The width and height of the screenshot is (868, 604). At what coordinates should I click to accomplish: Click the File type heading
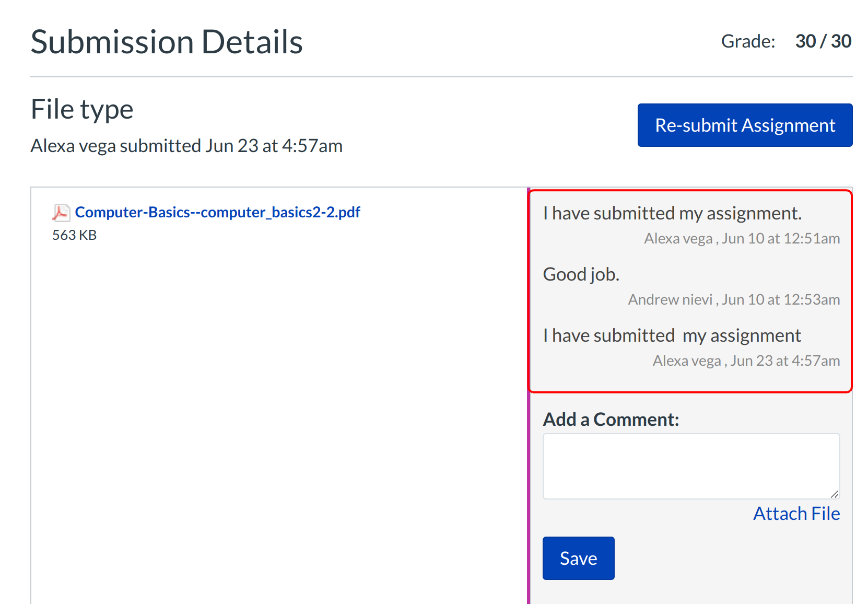pyautogui.click(x=82, y=110)
